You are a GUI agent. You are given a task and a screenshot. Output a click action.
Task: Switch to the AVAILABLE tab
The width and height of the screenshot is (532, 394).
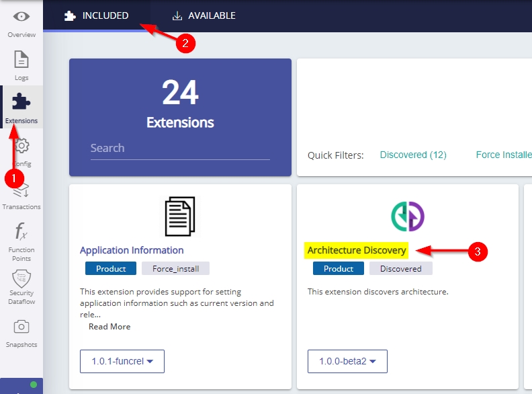point(204,15)
